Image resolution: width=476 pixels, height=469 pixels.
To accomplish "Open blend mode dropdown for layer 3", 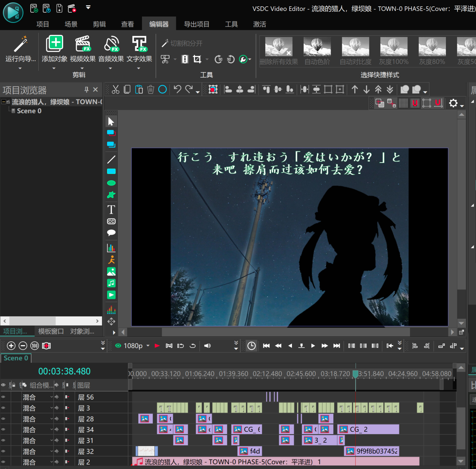I will pos(51,408).
